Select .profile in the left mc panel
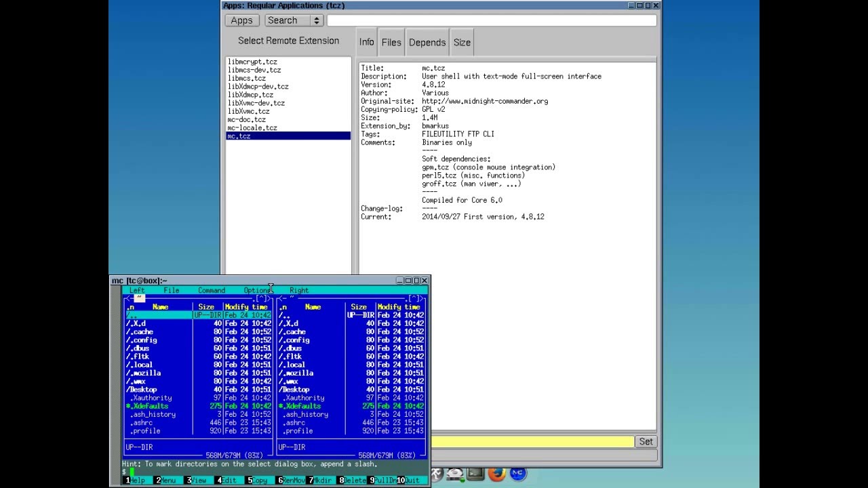 pos(198,431)
